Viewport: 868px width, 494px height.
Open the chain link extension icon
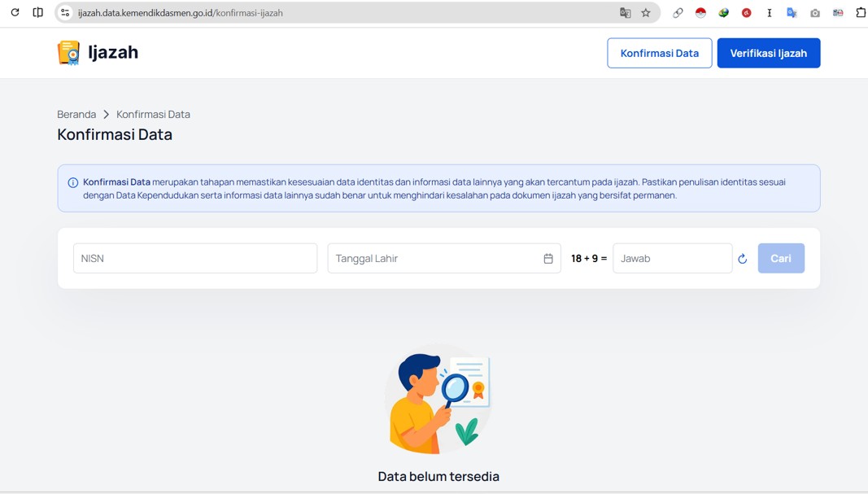pyautogui.click(x=678, y=13)
